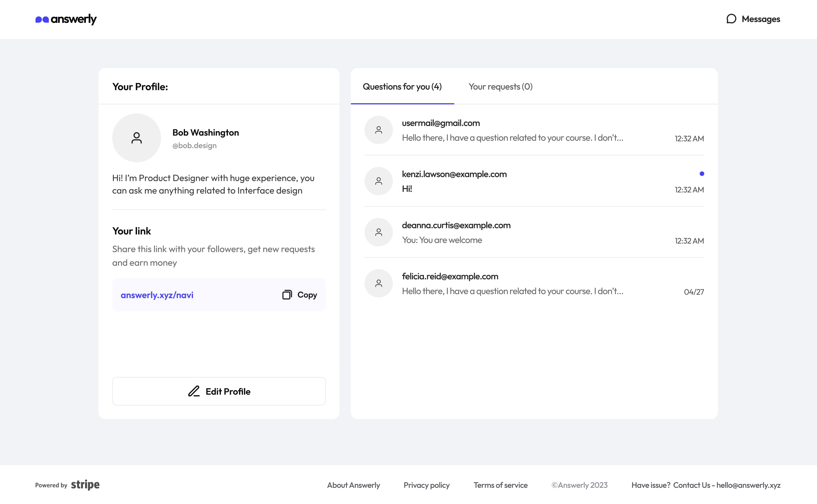The image size is (817, 504).
Task: Click the 04/27 date on felicia.reid row
Action: (694, 292)
